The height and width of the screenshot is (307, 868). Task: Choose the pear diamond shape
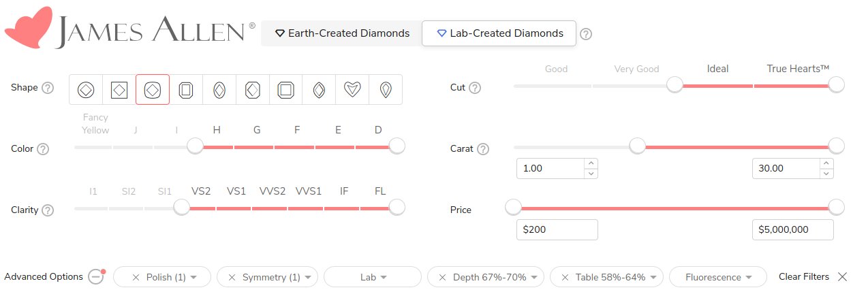[x=386, y=90]
